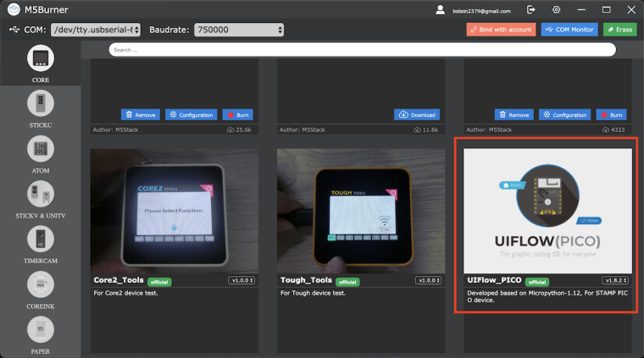Open the Baudrate dropdown
This screenshot has height=358, width=644.
tap(239, 30)
